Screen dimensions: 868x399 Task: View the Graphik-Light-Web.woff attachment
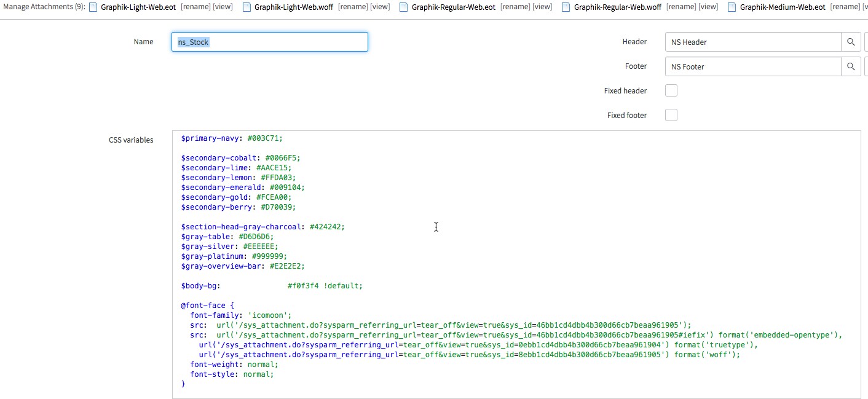[x=381, y=7]
